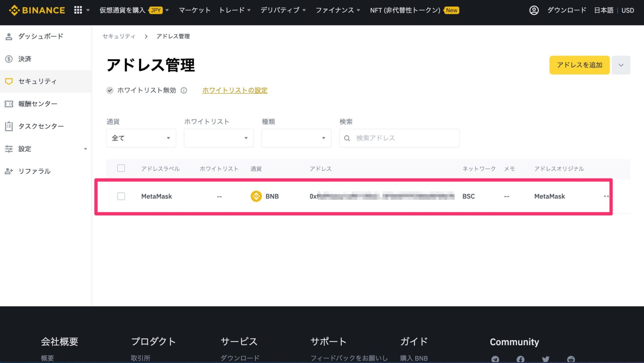Screen dimensions: 644x363
Task: Open the マーケット menu item
Action: (195, 10)
